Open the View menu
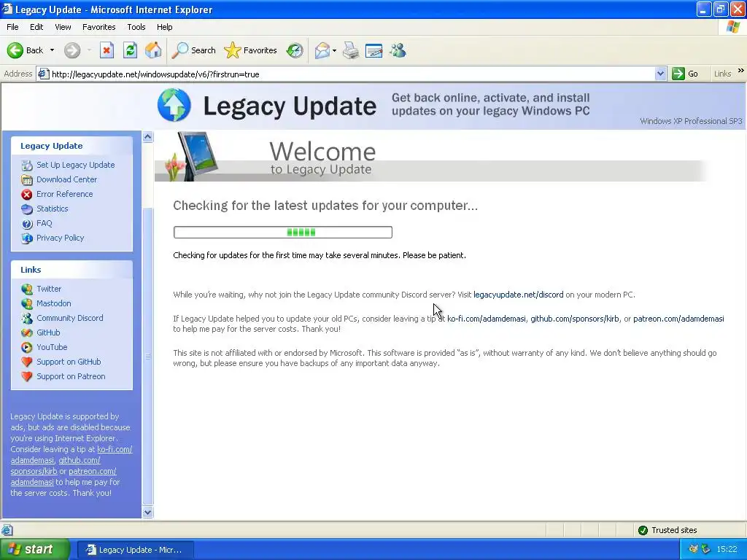 click(63, 27)
